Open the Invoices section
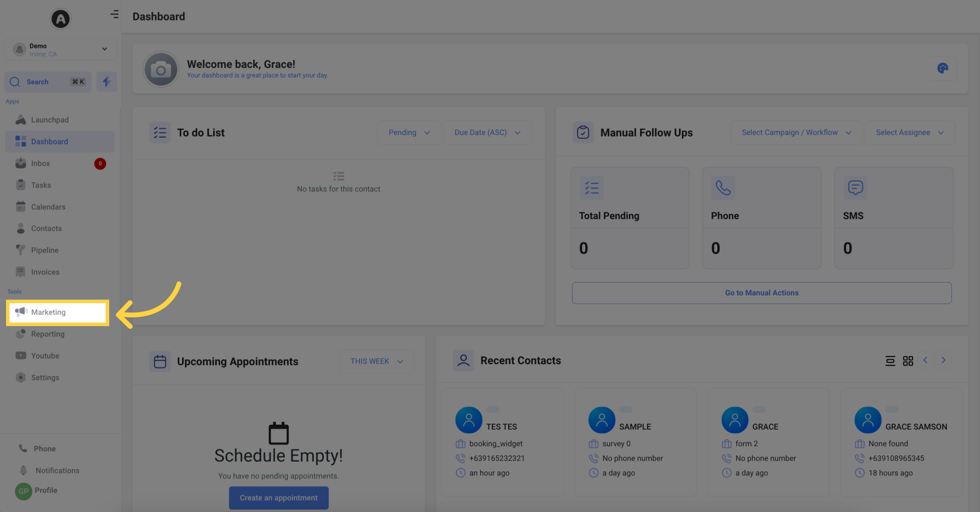The image size is (980, 512). click(46, 272)
